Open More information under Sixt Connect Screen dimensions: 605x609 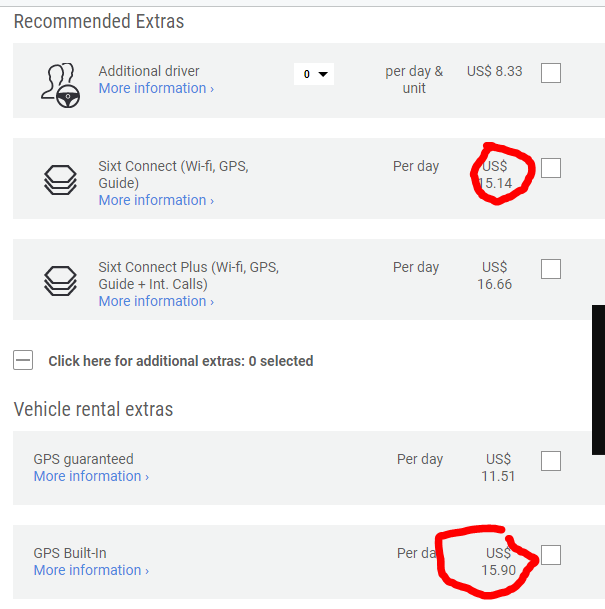tap(155, 200)
